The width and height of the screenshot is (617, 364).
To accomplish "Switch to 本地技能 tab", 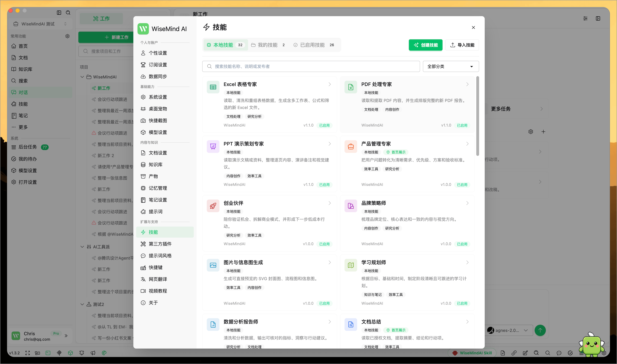I will tap(226, 45).
